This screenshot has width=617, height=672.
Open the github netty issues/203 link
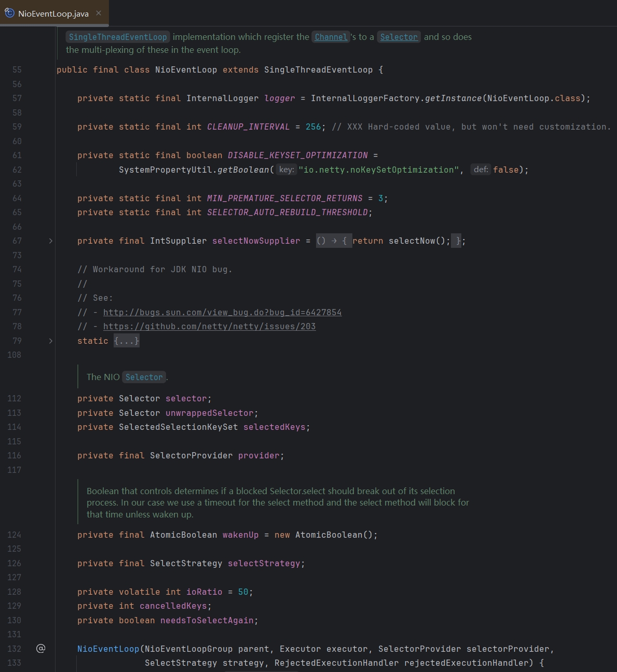pos(209,326)
